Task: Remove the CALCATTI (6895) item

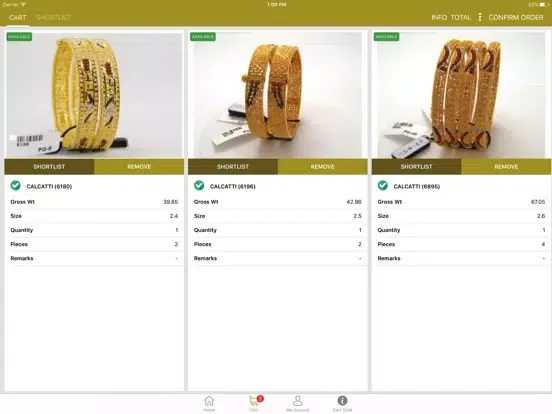Action: coord(506,167)
